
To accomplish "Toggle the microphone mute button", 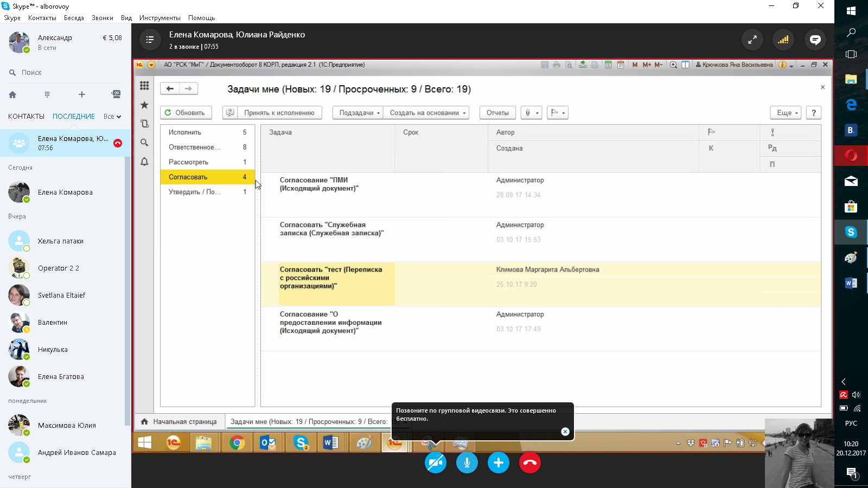I will pyautogui.click(x=467, y=463).
